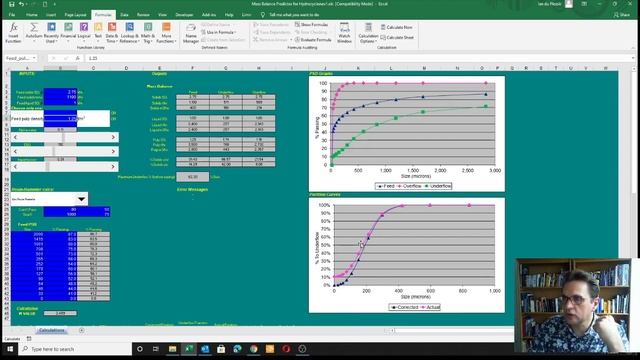Click right arrow of the third scroll bar
Viewport: 640px width, 360px height.
[113, 167]
